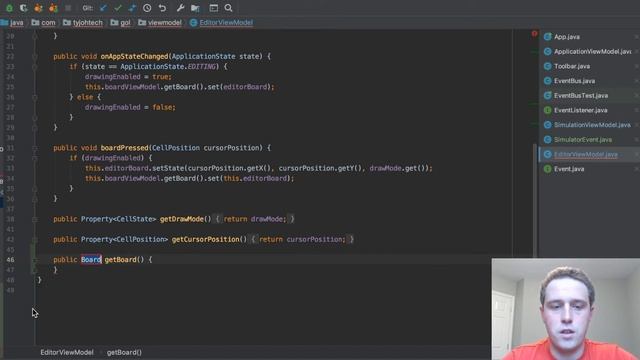Select tyjohtech folder in breadcrumb

pyautogui.click(x=83, y=22)
